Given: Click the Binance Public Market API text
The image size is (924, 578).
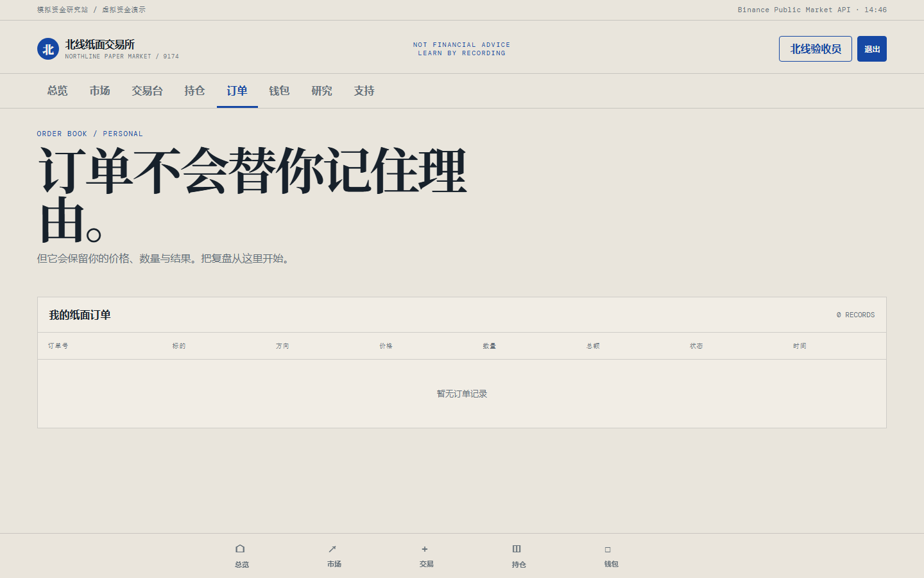Looking at the screenshot, I should [x=794, y=10].
